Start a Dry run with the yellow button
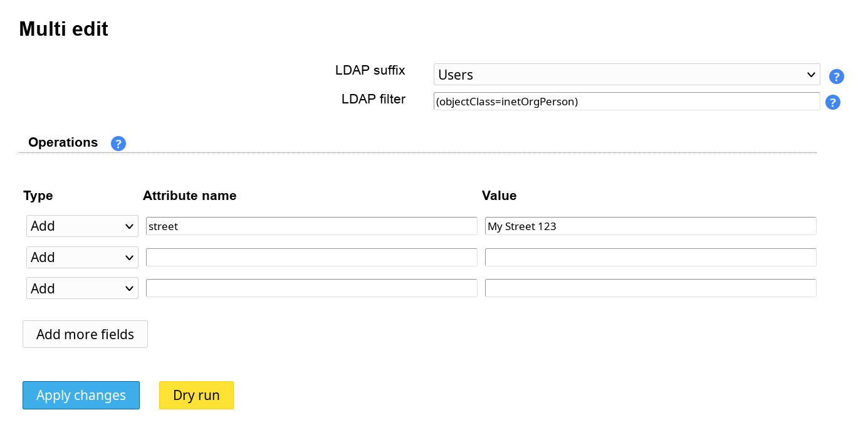Viewport: 868px width, 447px height. click(196, 396)
